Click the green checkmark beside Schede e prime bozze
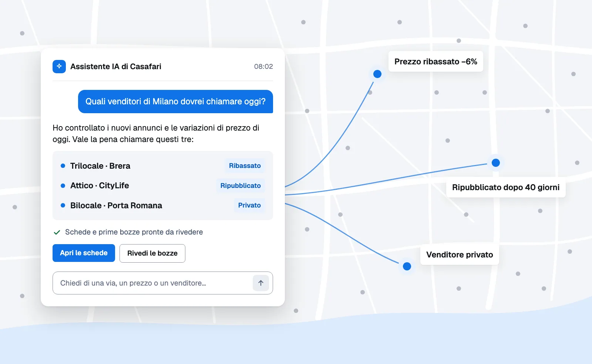 pos(57,232)
